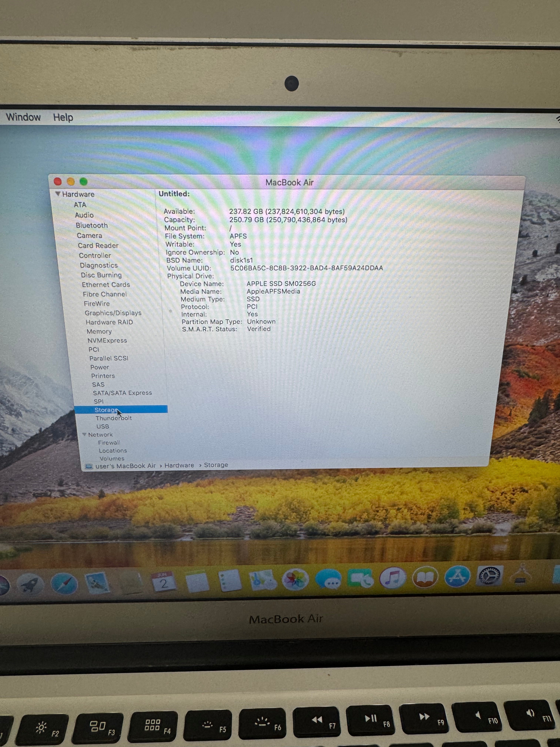Image resolution: width=560 pixels, height=747 pixels.
Task: Select Locations under Network
Action: 113,451
